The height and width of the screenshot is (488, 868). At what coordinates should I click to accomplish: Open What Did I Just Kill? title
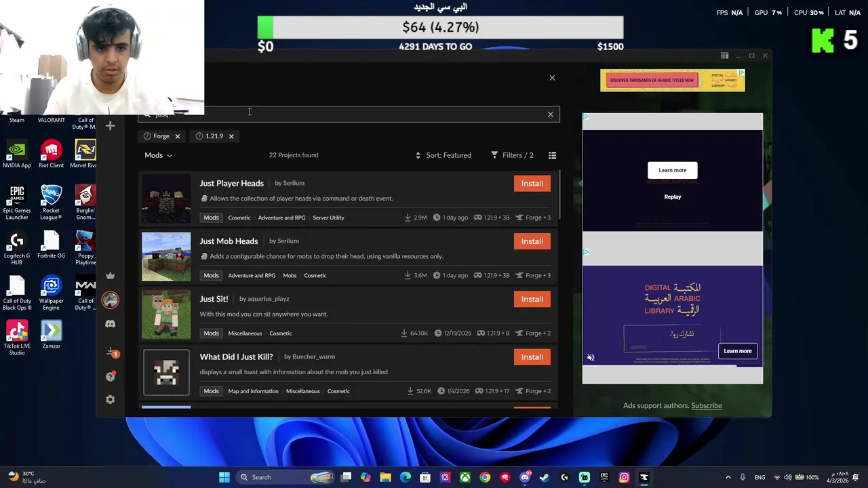point(236,357)
